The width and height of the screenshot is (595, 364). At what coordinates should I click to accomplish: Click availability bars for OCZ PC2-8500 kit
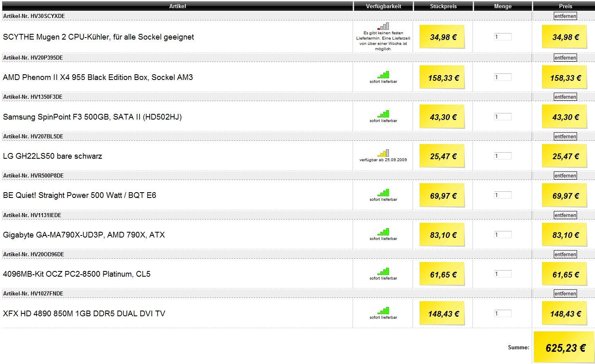(x=383, y=271)
